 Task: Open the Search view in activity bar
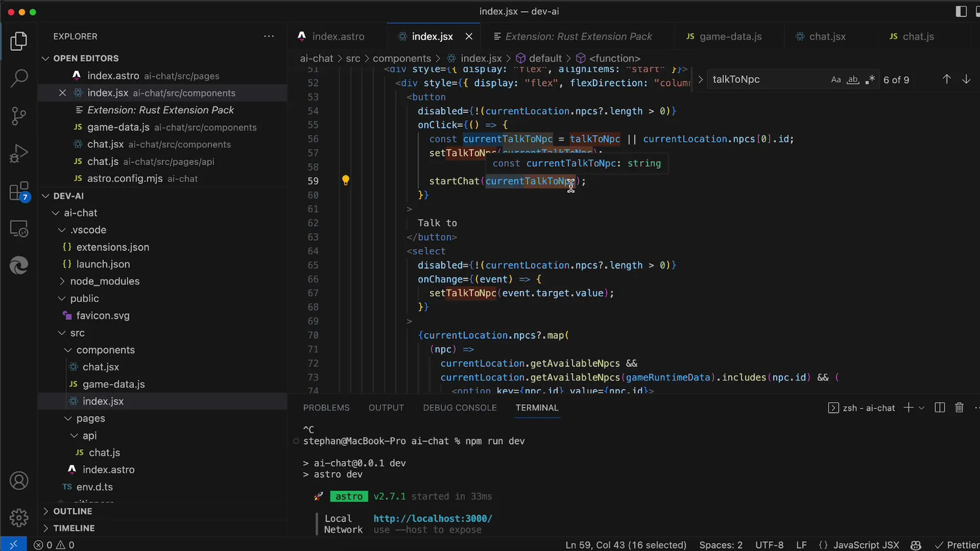pos(19,78)
